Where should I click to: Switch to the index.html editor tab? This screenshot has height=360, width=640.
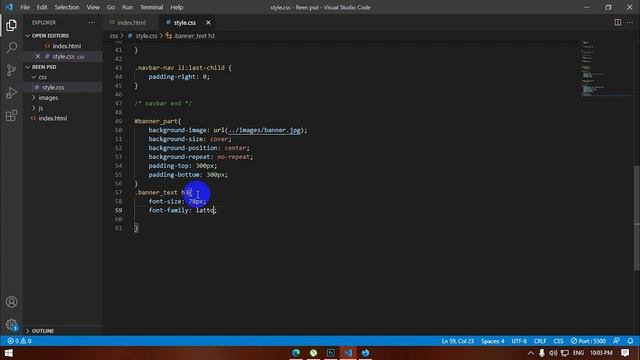pyautogui.click(x=131, y=22)
